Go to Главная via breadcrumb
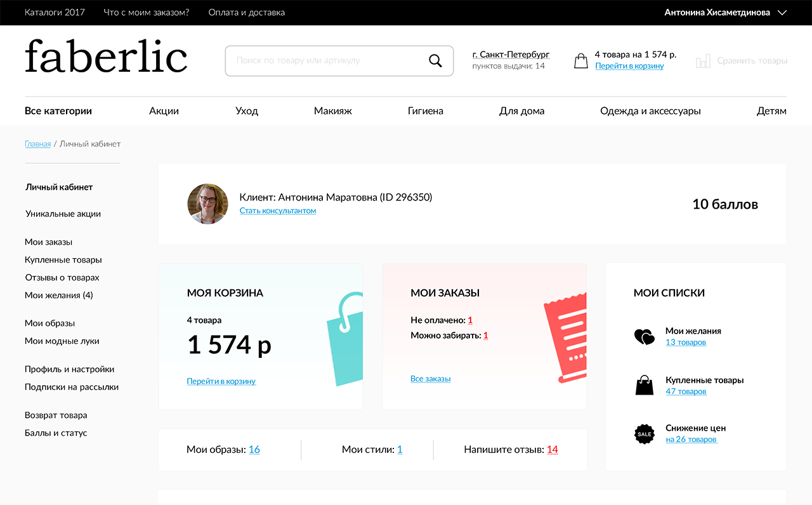Image resolution: width=812 pixels, height=505 pixels. coord(37,144)
